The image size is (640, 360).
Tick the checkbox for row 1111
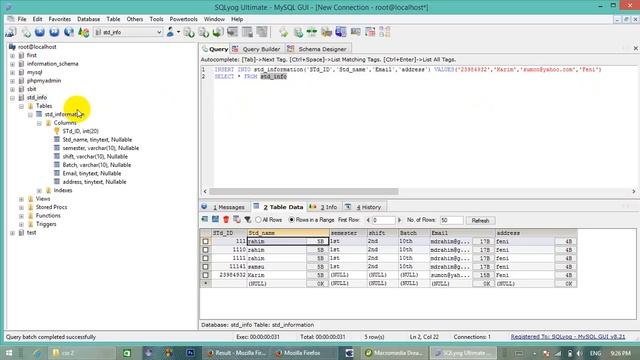coord(205,258)
